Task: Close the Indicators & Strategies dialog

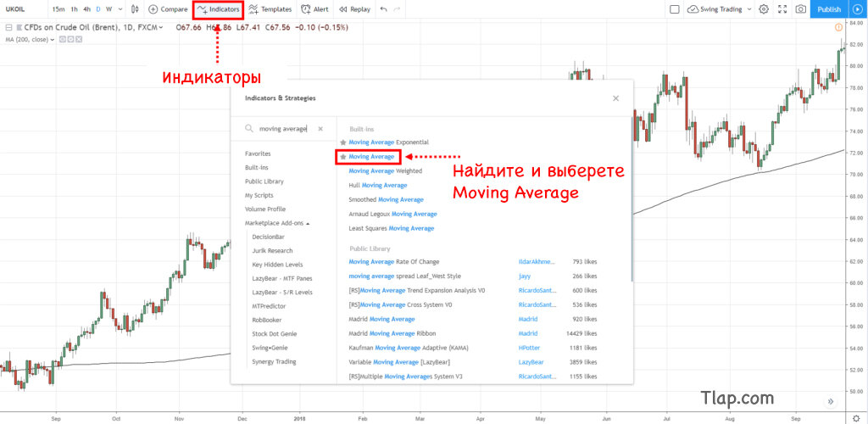Action: pos(615,98)
